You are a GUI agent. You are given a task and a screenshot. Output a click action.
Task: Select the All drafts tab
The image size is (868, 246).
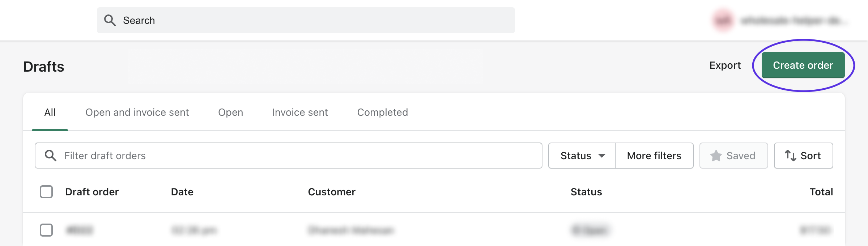pos(50,112)
